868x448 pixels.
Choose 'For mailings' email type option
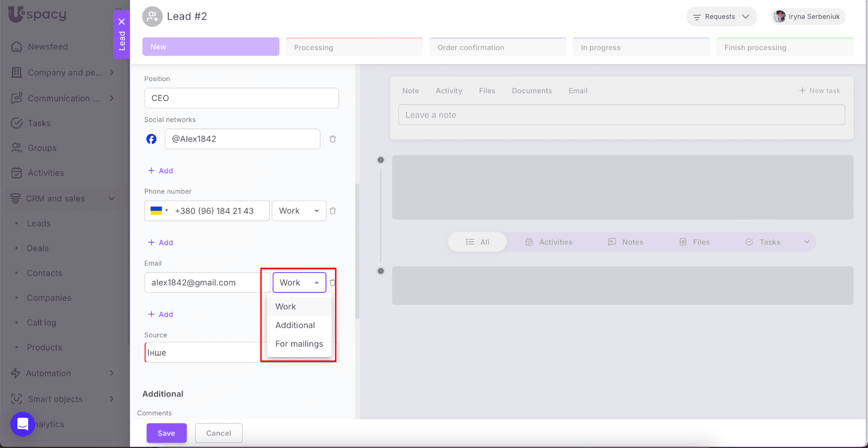[x=299, y=344]
